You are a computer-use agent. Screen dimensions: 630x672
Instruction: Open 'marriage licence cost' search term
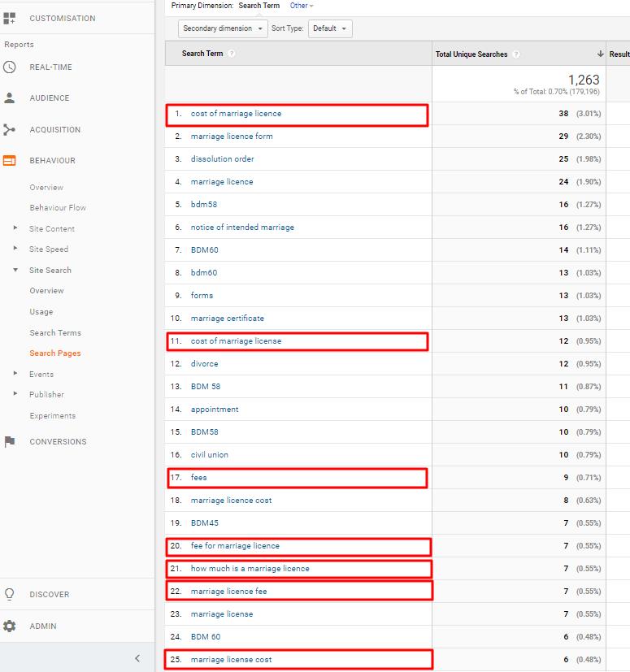tap(231, 501)
